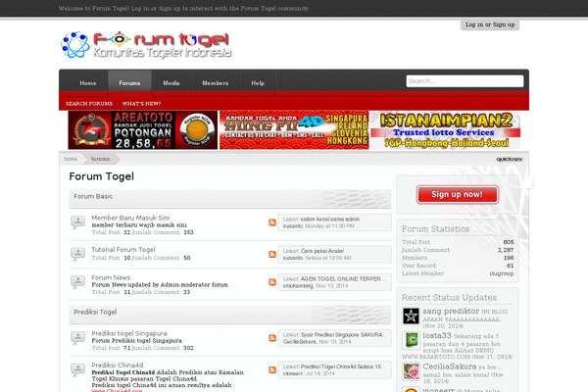588x392 pixels.
Task: Click forum icon beside Forum News
Action: tap(78, 281)
